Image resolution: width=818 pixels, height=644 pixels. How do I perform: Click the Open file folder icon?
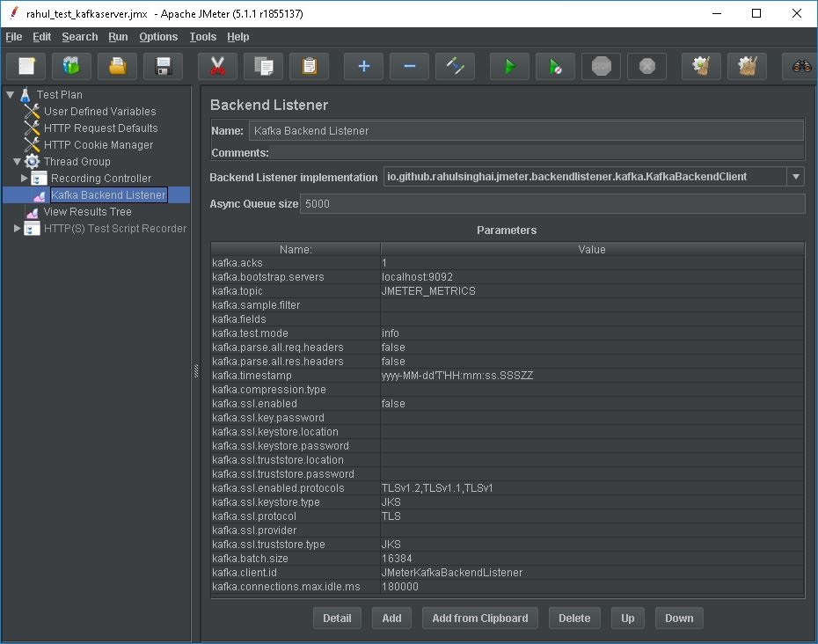(x=117, y=66)
